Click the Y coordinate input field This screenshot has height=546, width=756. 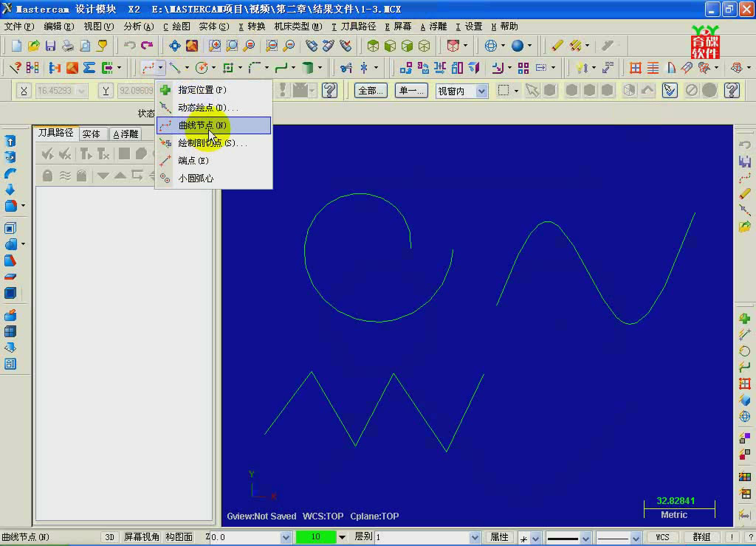pos(136,91)
